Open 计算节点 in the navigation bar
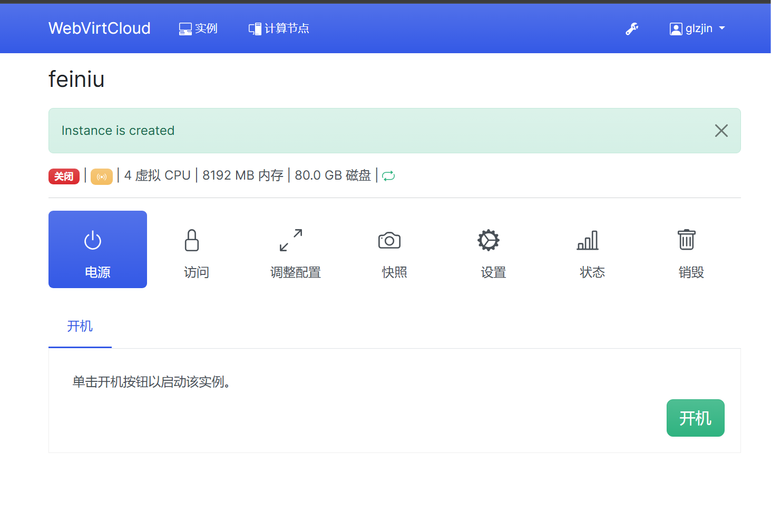 click(x=279, y=28)
